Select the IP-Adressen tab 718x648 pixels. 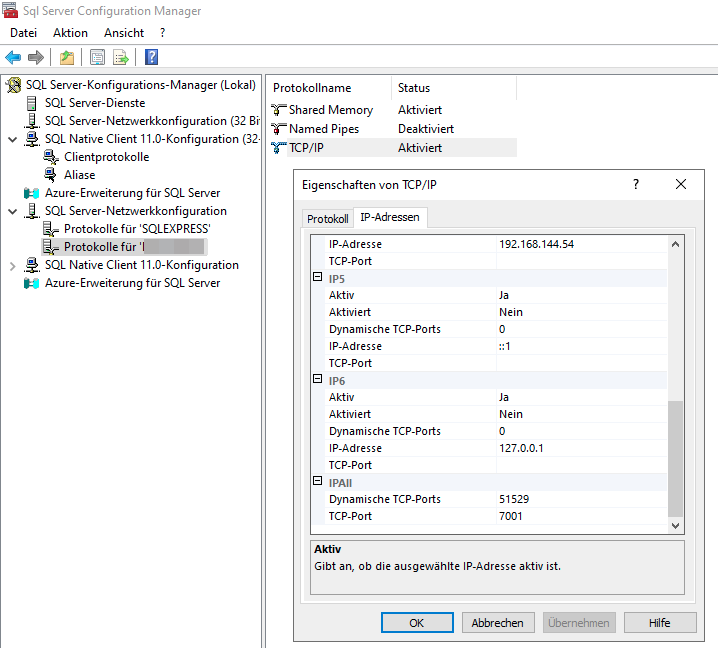(x=390, y=217)
